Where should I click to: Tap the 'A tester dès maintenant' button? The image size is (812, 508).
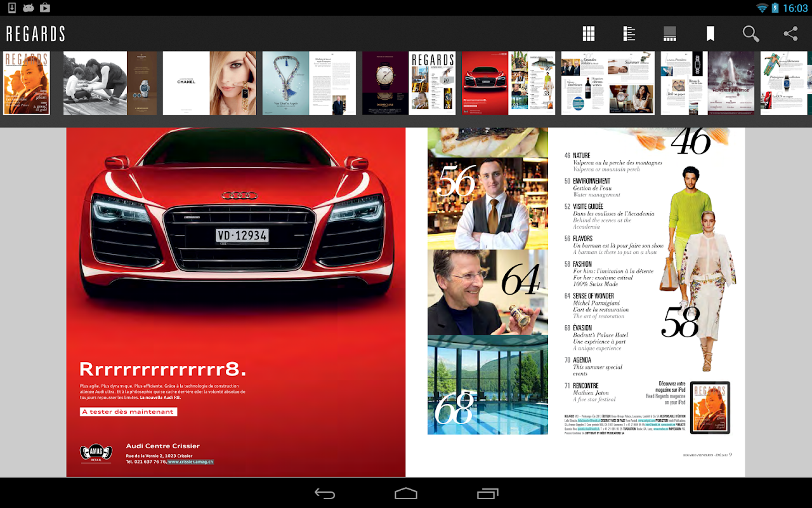128,411
